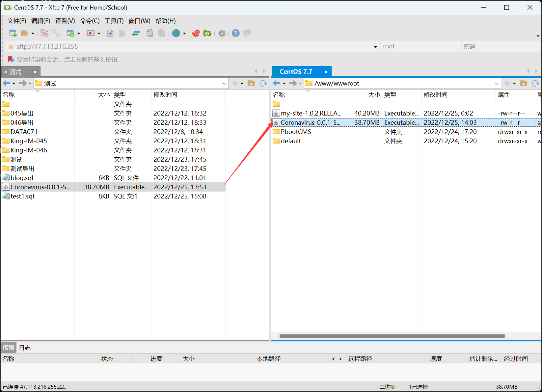Expand the /www/wwwroot path dropdown

click(x=497, y=84)
